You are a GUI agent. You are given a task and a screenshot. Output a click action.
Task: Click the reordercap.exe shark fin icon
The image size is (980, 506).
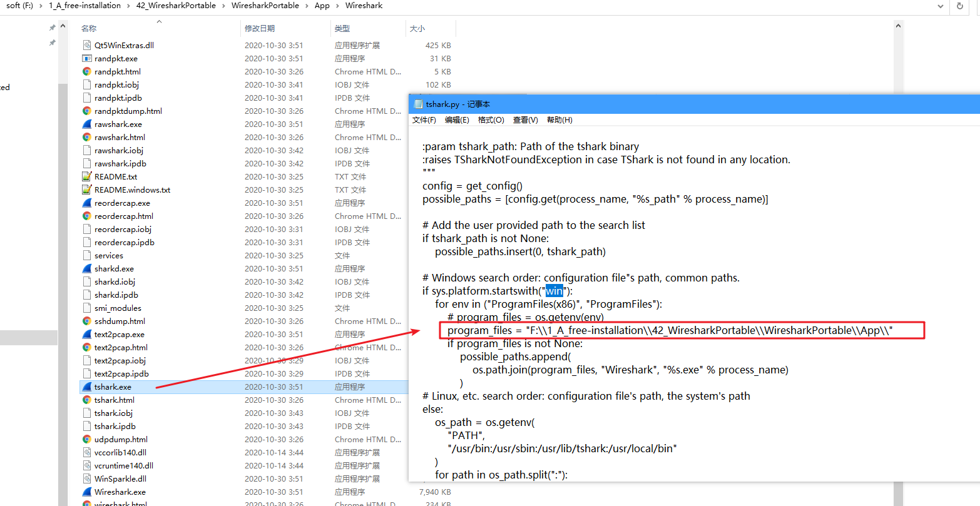[x=87, y=203]
